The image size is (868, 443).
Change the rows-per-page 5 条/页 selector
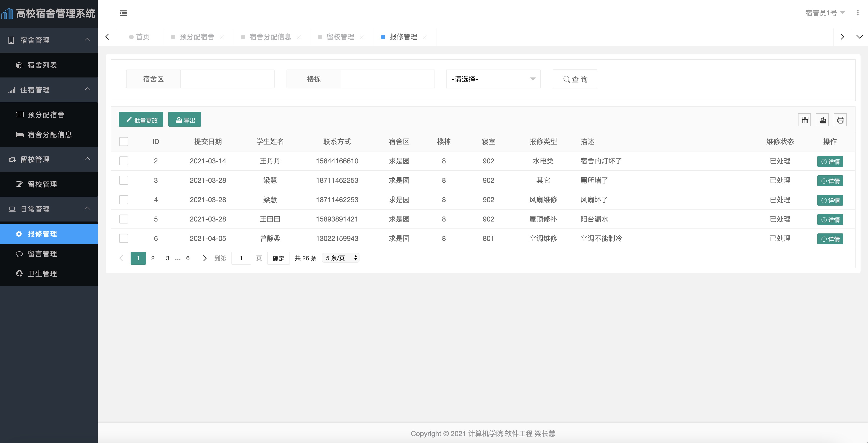tap(341, 258)
